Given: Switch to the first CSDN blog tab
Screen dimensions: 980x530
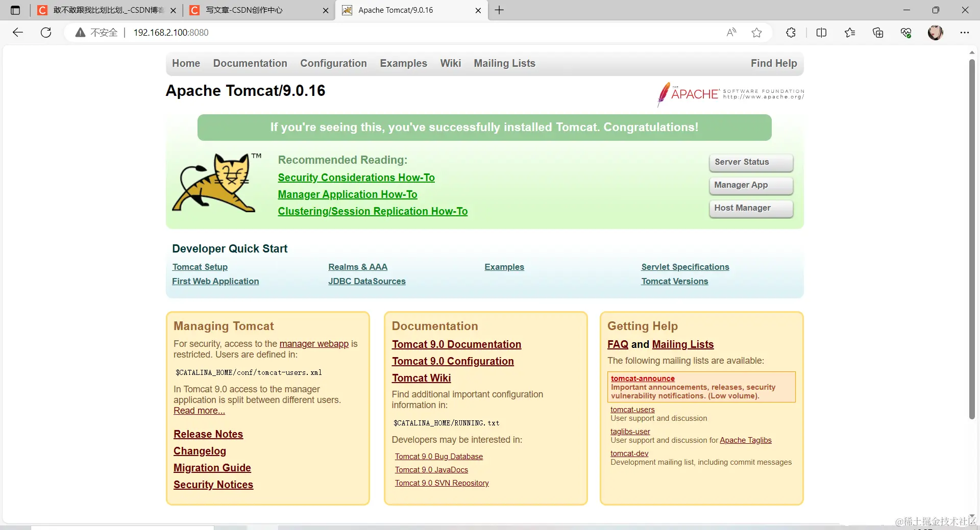Looking at the screenshot, I should (x=106, y=10).
